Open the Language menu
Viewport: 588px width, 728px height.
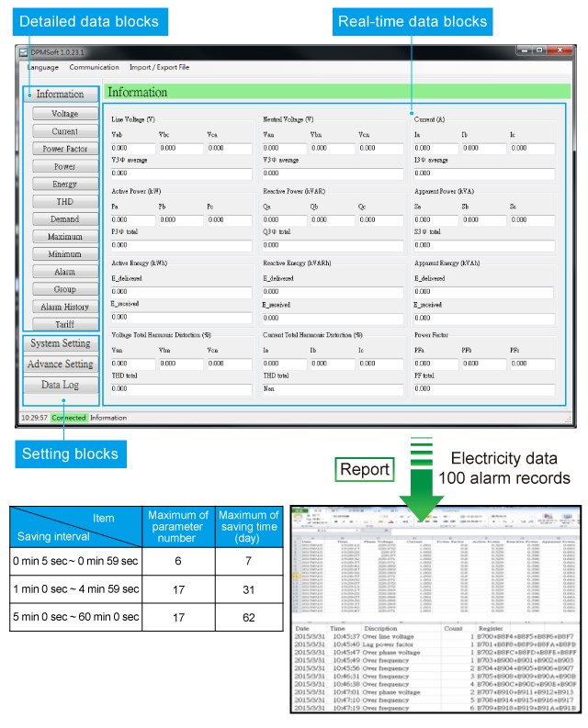(42, 67)
